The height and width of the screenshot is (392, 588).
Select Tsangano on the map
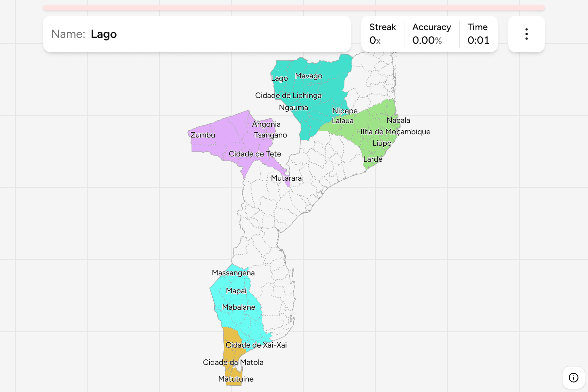click(270, 135)
